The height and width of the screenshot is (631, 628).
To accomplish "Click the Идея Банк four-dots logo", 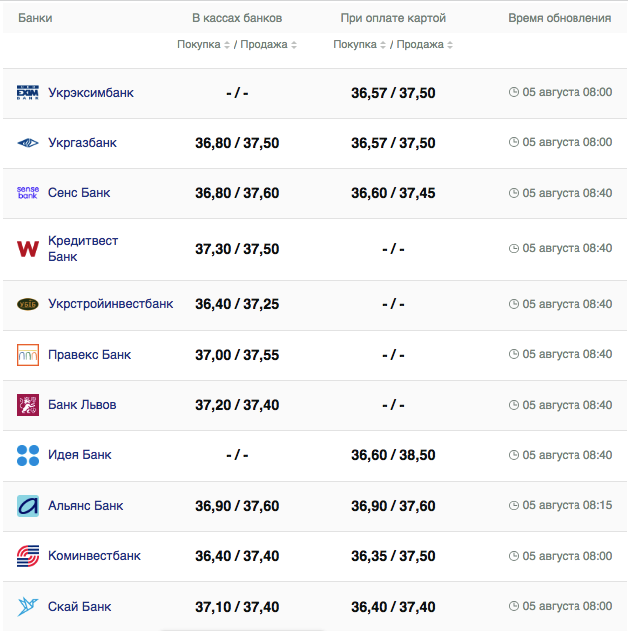I will point(28,456).
